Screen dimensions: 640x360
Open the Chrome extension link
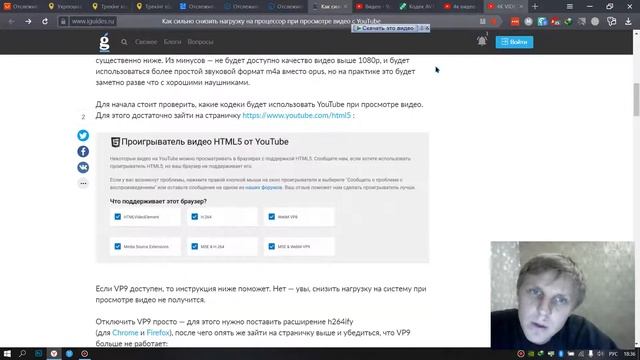tap(125, 333)
